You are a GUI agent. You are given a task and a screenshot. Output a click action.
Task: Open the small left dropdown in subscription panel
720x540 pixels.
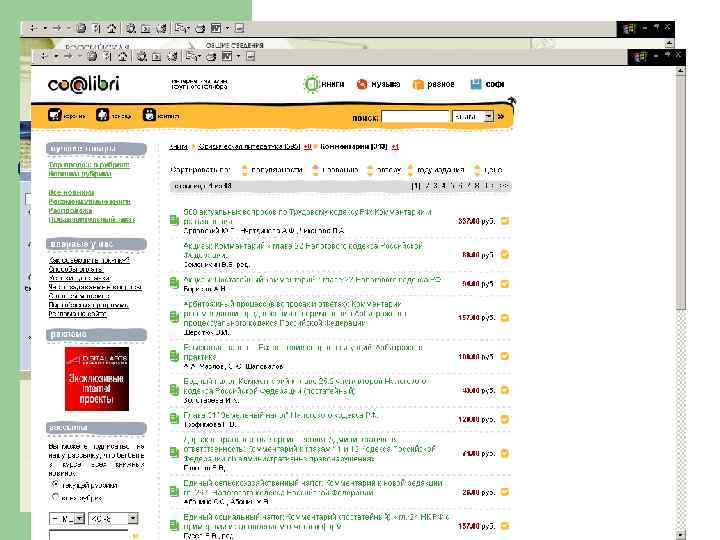pos(80,519)
